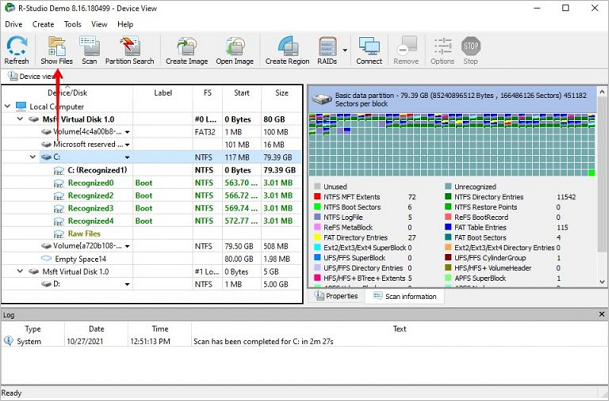Start a Scan from the toolbar
609x401 pixels.
point(89,50)
